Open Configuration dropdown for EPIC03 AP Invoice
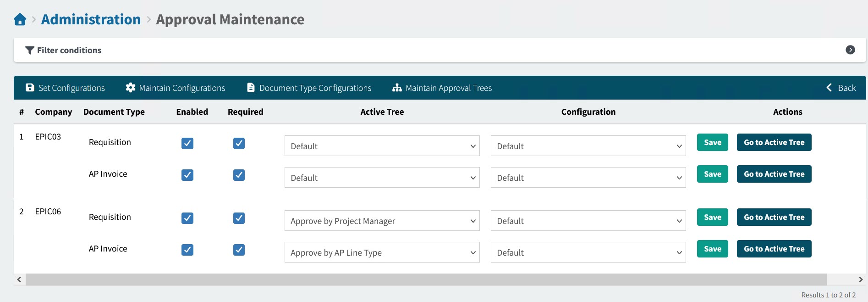This screenshot has height=302, width=868. [588, 178]
